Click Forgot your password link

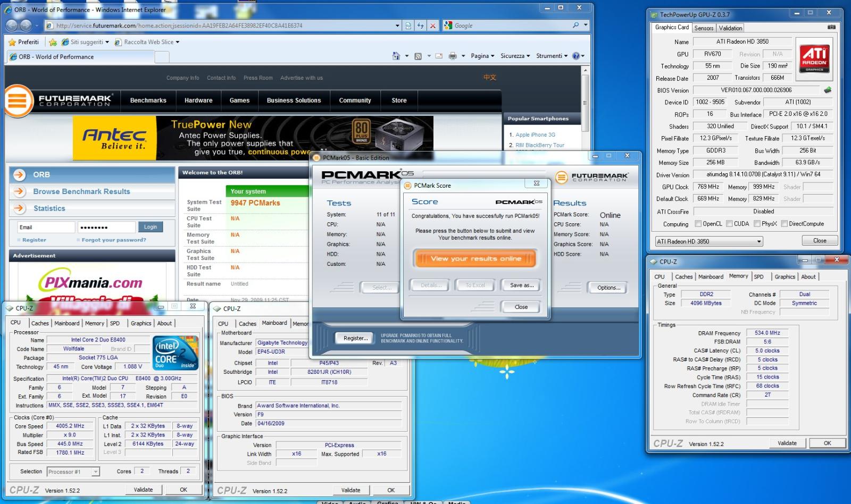pyautogui.click(x=114, y=240)
